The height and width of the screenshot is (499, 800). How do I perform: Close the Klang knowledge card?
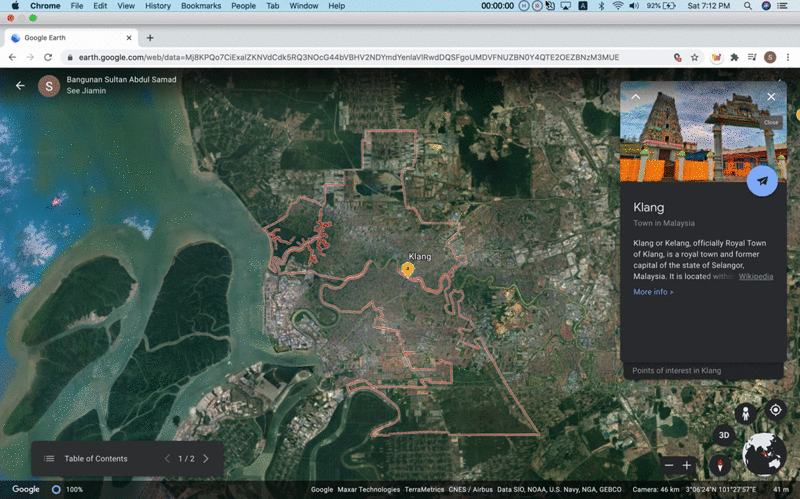coord(771,96)
